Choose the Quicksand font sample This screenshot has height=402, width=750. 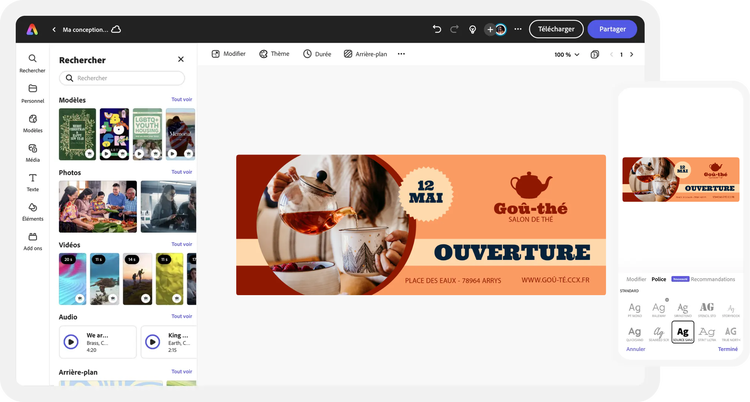[x=635, y=334]
